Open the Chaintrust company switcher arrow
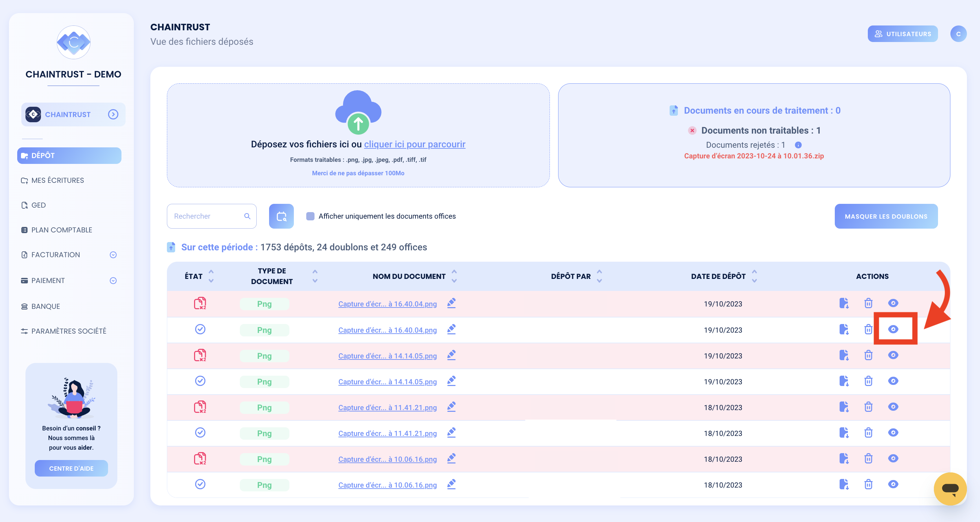Screen dimensions: 980x522 click(x=113, y=114)
